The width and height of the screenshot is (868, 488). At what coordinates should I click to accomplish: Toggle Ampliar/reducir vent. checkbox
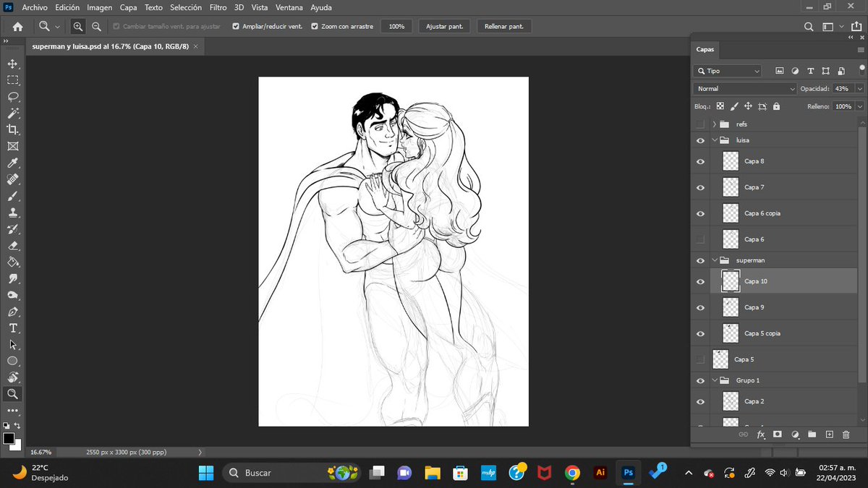[236, 26]
